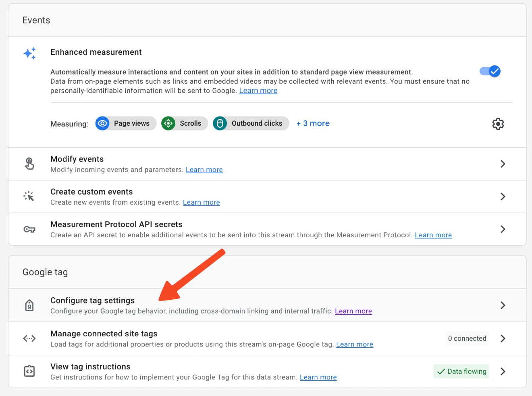
Task: Expand Create custom events chevron
Action: coord(503,197)
